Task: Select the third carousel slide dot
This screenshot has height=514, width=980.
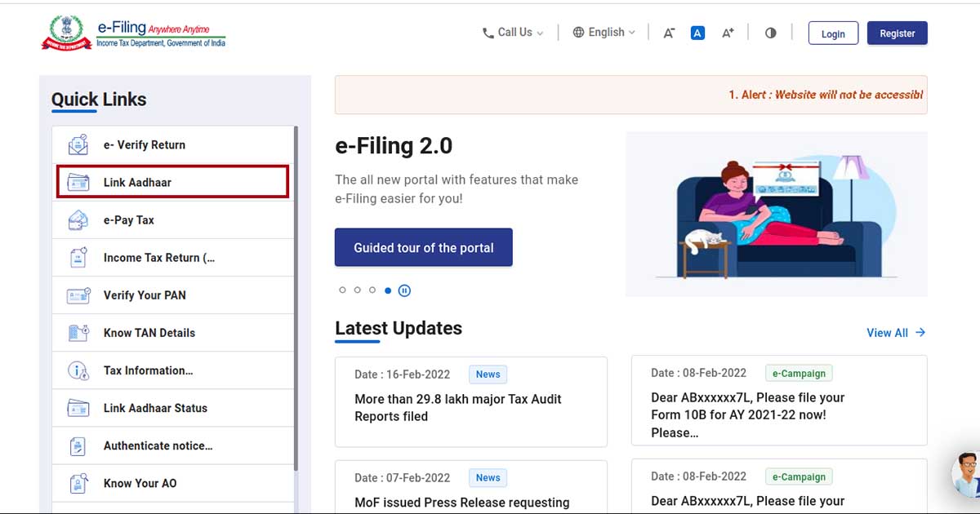Action: point(372,290)
